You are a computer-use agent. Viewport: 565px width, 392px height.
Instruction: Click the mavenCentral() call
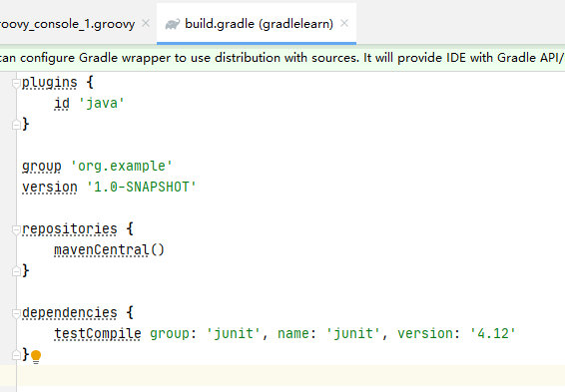tap(109, 249)
